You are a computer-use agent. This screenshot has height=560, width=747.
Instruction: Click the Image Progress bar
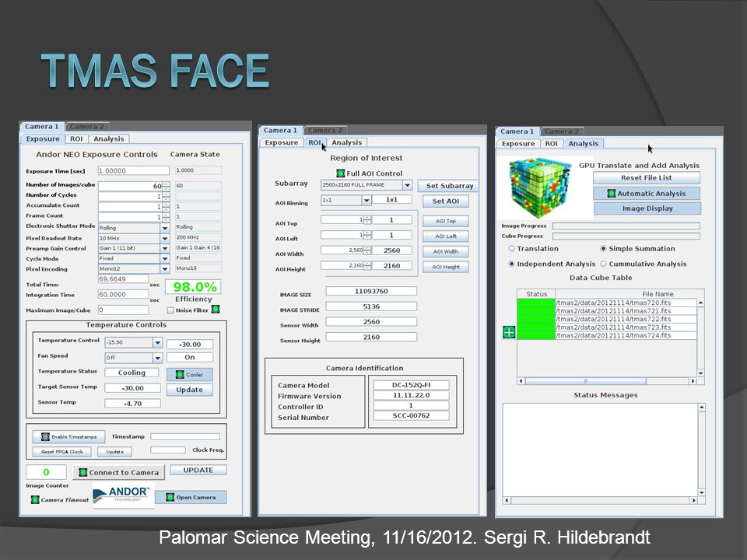click(626, 226)
